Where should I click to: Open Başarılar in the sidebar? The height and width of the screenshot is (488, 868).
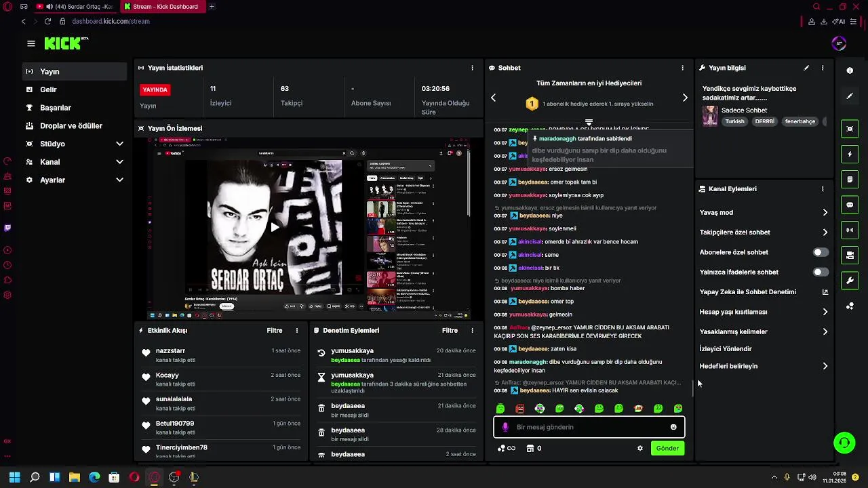(x=75, y=108)
